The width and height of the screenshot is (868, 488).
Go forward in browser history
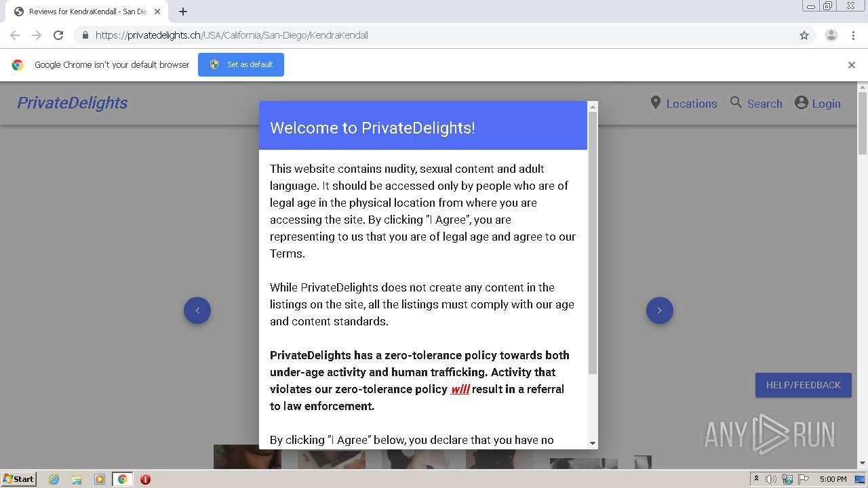point(37,35)
